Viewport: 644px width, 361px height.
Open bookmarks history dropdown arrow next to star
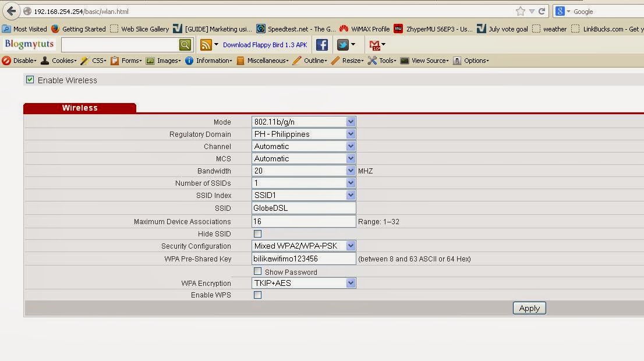pos(532,12)
